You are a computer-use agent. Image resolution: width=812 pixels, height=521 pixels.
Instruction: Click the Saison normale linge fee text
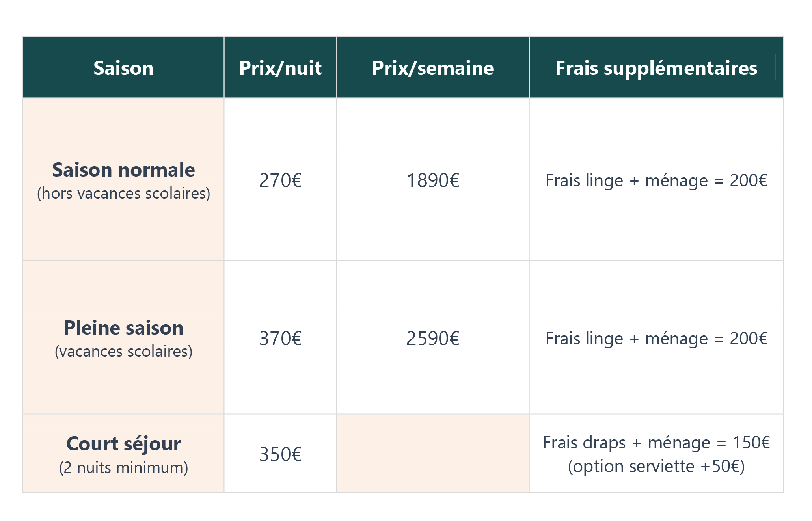(656, 180)
